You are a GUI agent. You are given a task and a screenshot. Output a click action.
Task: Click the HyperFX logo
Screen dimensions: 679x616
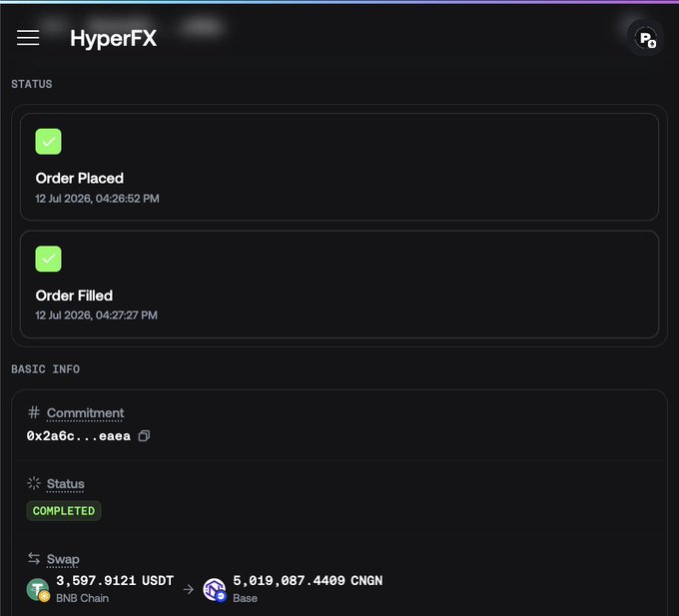coord(114,39)
